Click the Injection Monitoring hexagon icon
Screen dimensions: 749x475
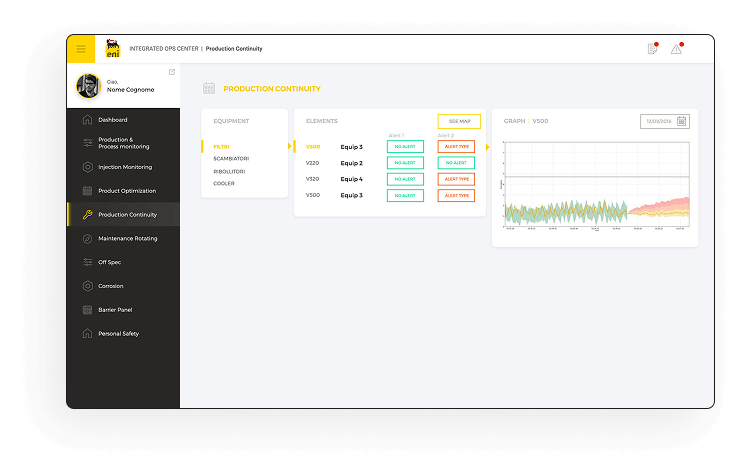pos(87,167)
